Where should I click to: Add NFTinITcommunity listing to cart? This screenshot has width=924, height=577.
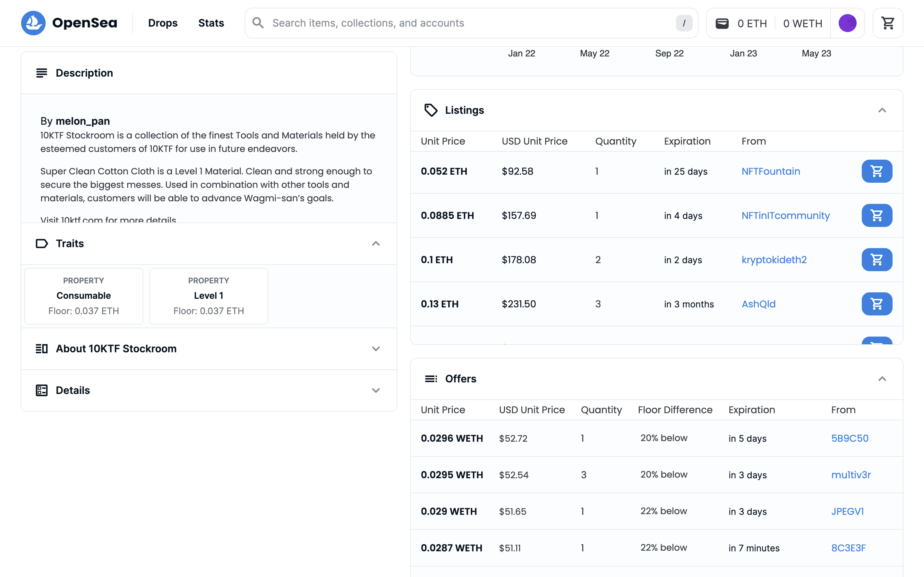pyautogui.click(x=877, y=216)
